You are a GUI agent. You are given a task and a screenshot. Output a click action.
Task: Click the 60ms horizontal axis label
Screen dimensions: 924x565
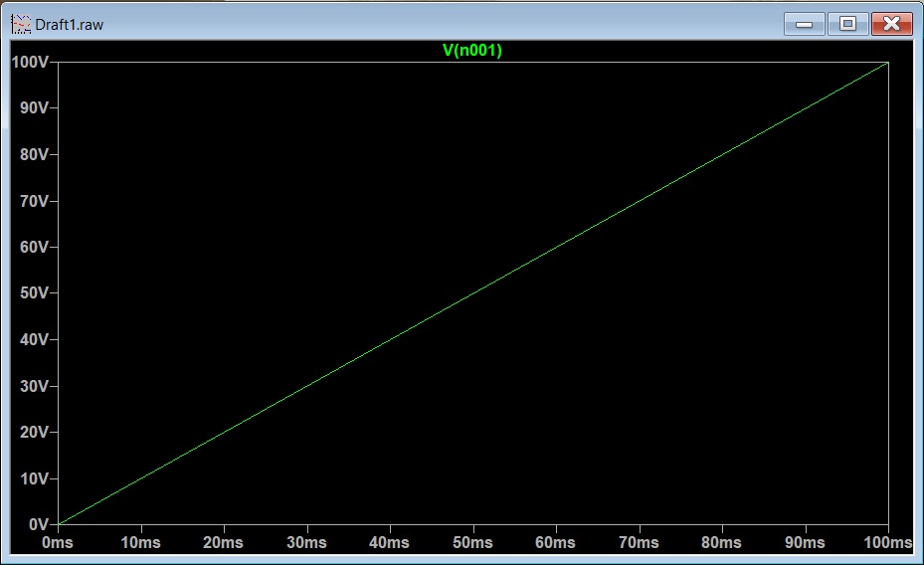point(555,542)
